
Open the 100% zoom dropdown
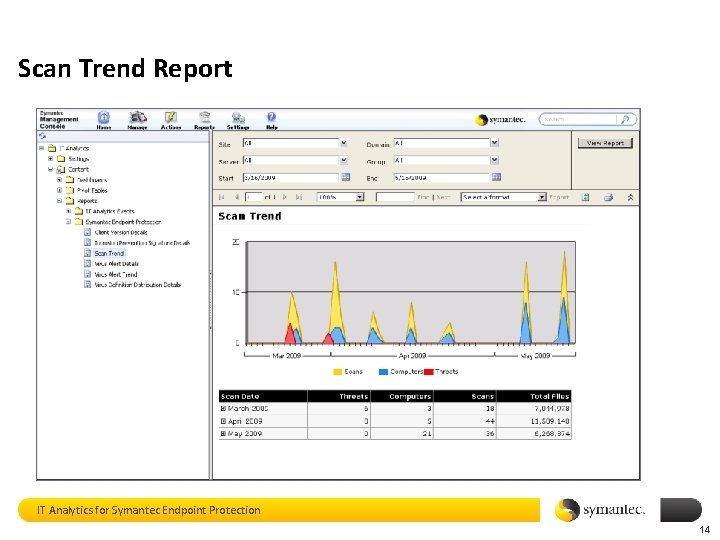click(360, 197)
